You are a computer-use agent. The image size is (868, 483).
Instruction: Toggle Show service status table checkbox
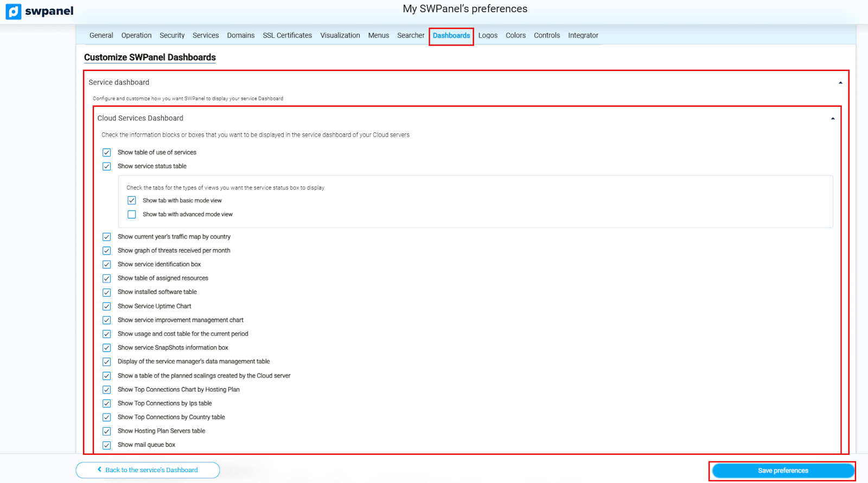tap(107, 166)
